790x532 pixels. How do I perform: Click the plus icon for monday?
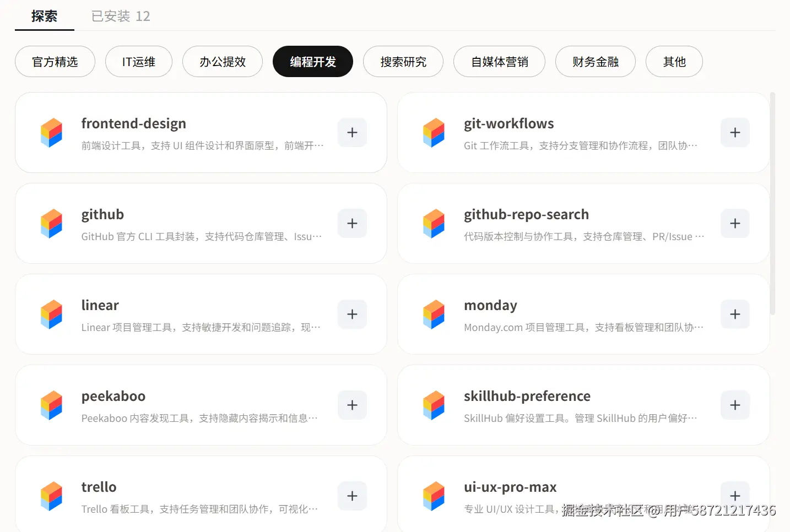(x=735, y=314)
